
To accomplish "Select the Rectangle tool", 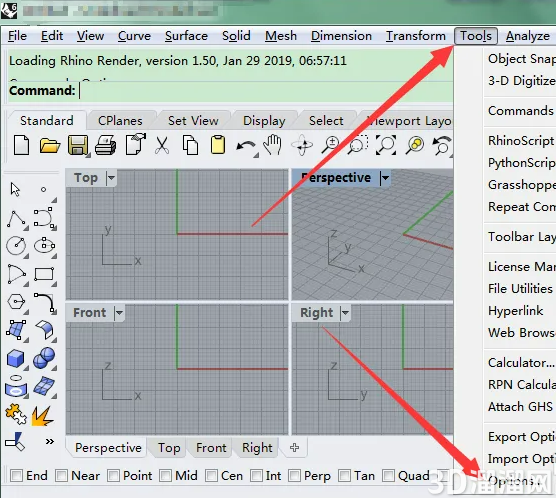I will pyautogui.click(x=44, y=274).
